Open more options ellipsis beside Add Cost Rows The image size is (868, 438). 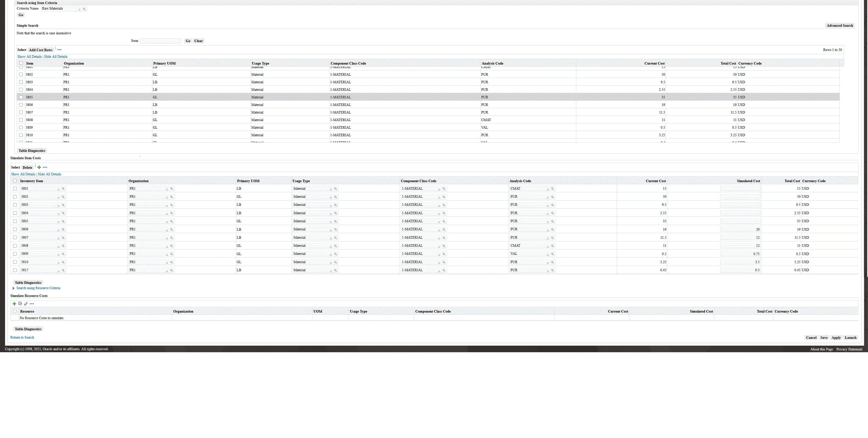[x=59, y=50]
